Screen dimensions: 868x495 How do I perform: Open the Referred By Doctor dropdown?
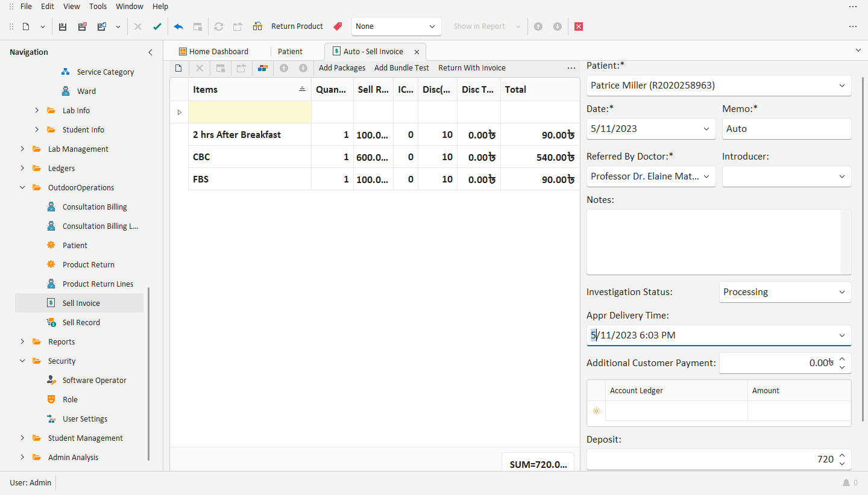[706, 176]
